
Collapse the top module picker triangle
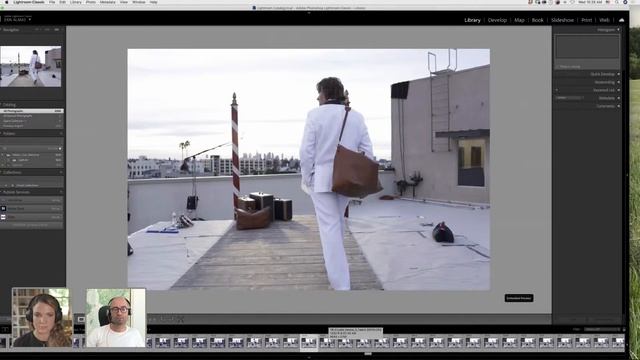coord(309,13)
